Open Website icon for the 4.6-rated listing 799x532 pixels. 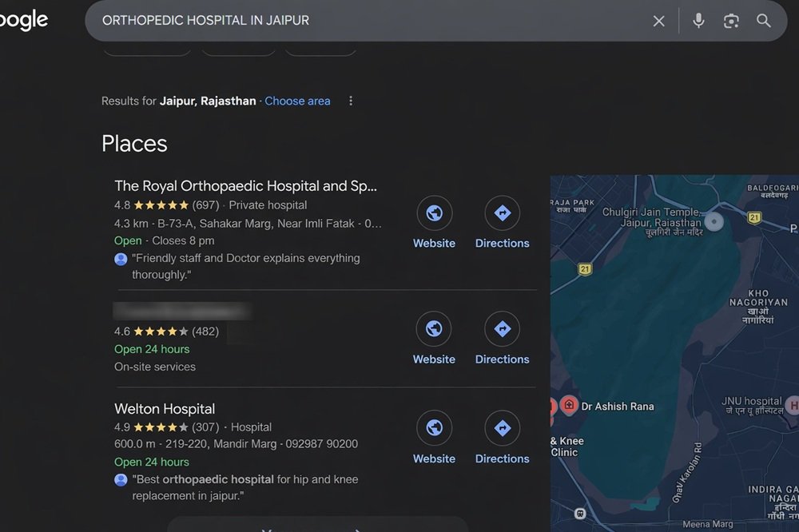(x=434, y=328)
